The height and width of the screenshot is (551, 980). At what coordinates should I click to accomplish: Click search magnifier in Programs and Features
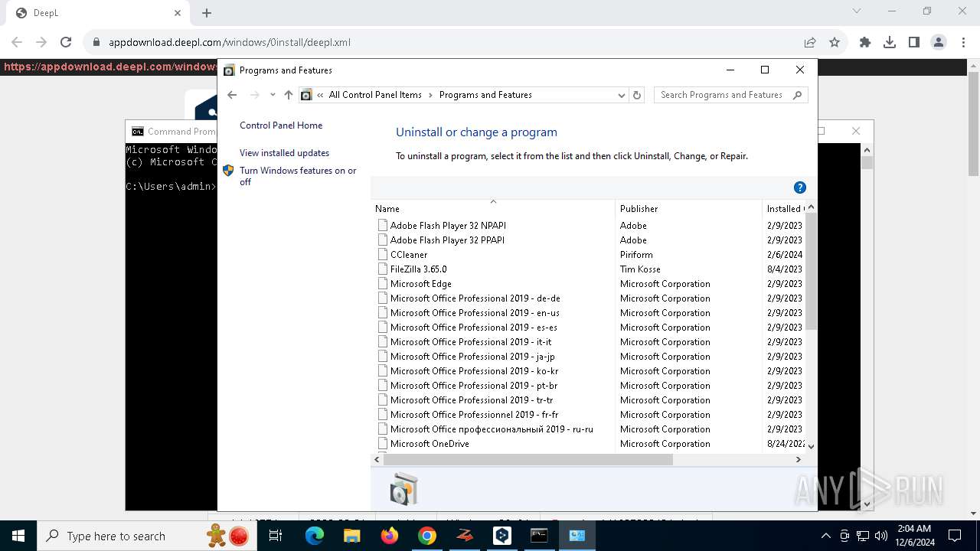pyautogui.click(x=797, y=95)
